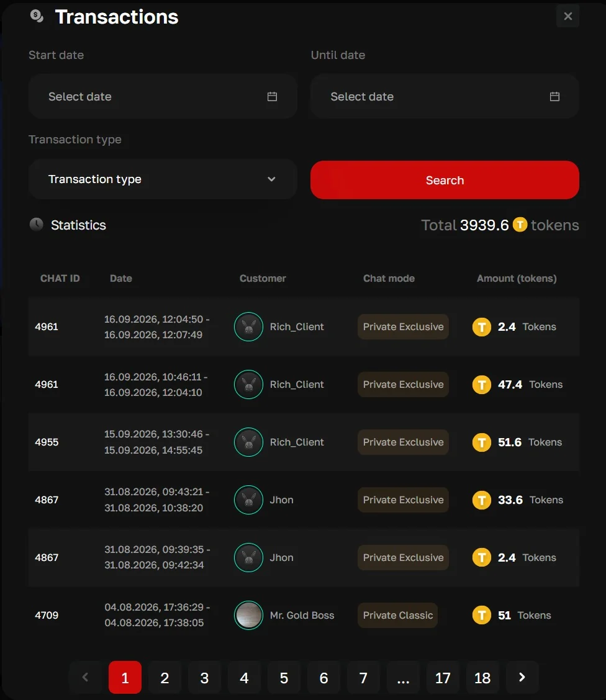
Task: Go to page 7
Action: [363, 677]
